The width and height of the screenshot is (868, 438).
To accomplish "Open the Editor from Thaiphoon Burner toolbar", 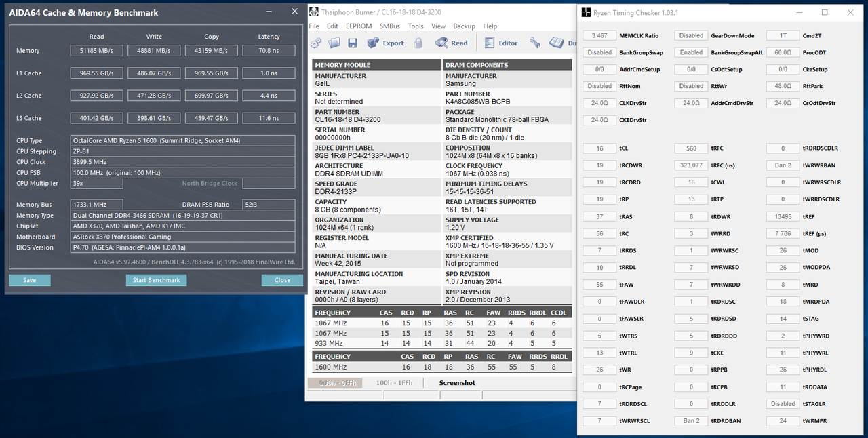I will [500, 43].
